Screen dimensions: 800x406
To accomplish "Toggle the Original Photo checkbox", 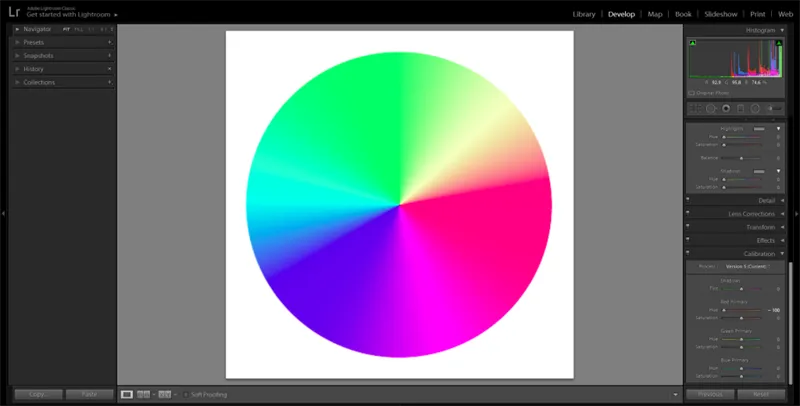I will click(x=691, y=92).
